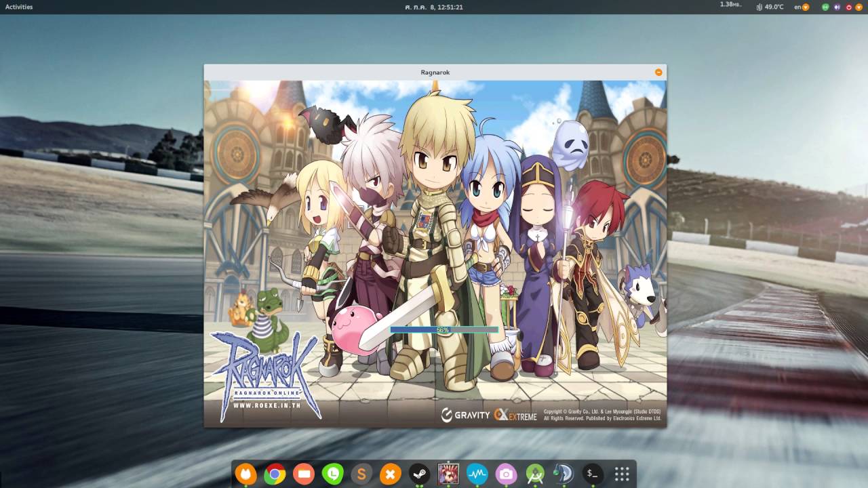Show all applications grid
This screenshot has height=488, width=868.
click(621, 474)
